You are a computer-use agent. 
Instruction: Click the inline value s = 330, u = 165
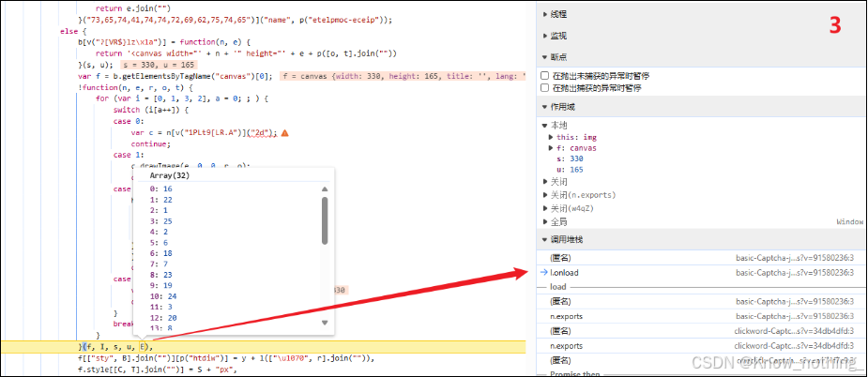160,66
